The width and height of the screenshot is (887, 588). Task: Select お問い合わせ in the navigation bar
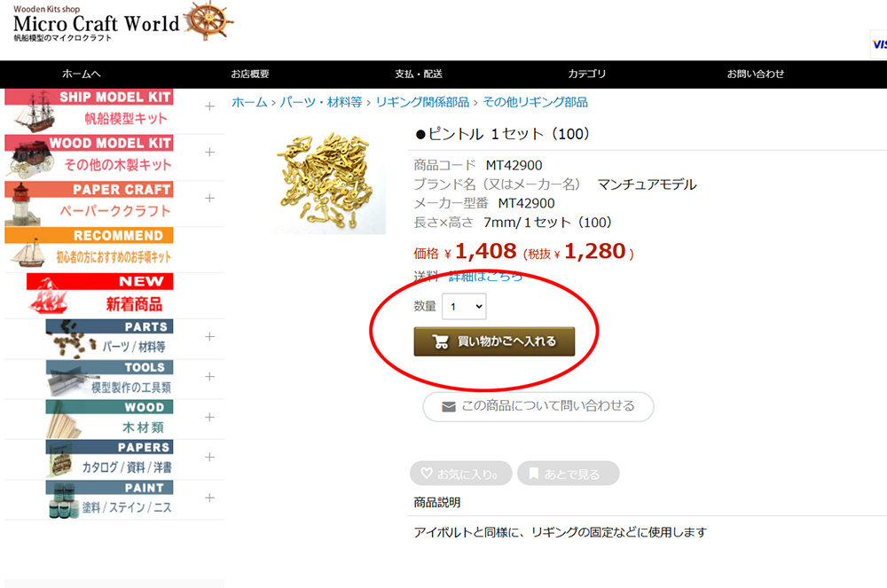(756, 74)
